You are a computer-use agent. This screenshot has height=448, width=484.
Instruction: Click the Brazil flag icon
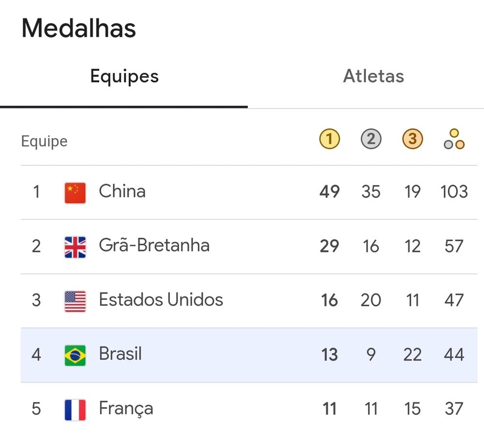pyautogui.click(x=75, y=355)
